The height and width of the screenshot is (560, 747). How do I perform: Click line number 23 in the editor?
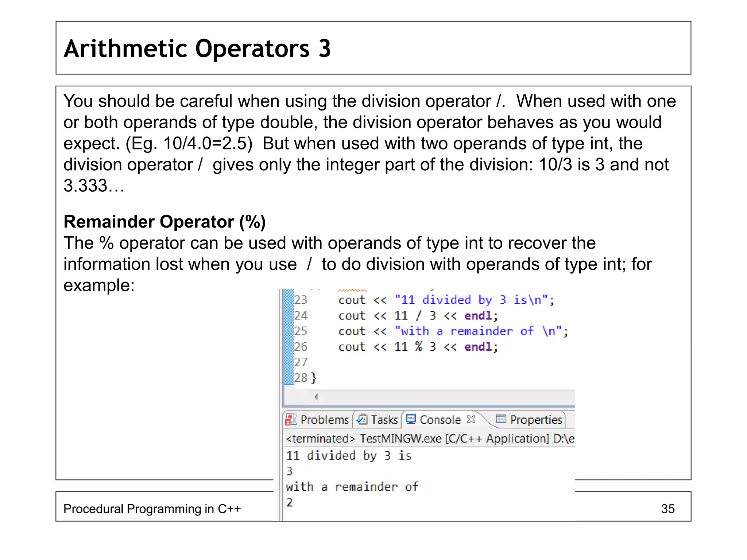[x=301, y=300]
